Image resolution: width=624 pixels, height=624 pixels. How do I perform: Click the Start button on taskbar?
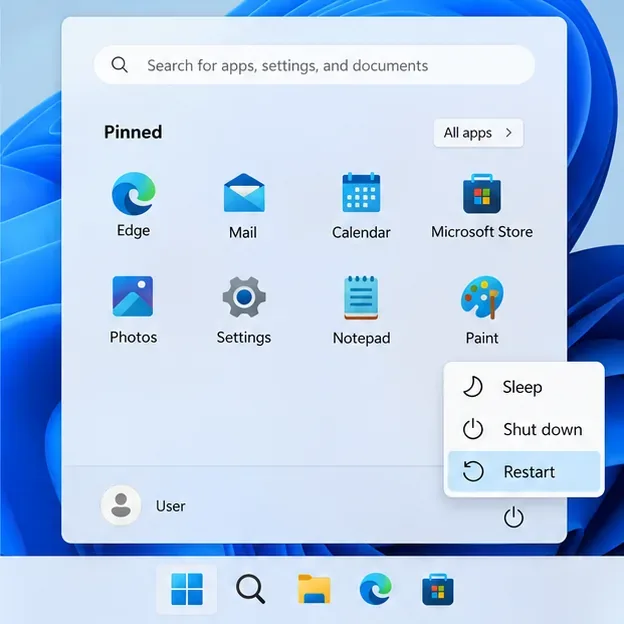pyautogui.click(x=187, y=589)
